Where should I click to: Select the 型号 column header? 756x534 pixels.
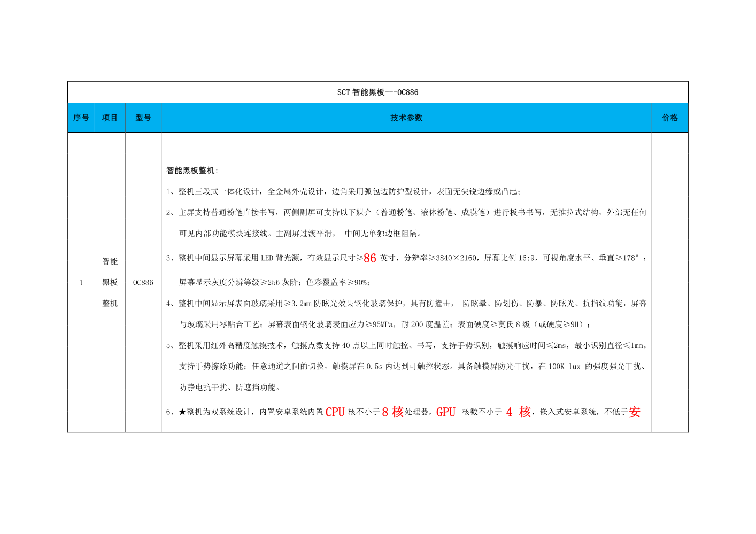coord(143,118)
